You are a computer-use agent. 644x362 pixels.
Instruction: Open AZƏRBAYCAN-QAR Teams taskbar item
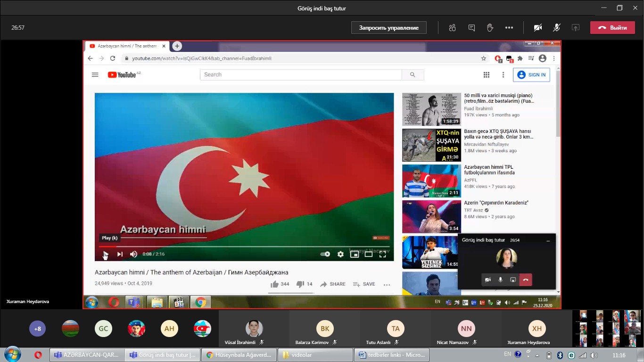(x=87, y=355)
